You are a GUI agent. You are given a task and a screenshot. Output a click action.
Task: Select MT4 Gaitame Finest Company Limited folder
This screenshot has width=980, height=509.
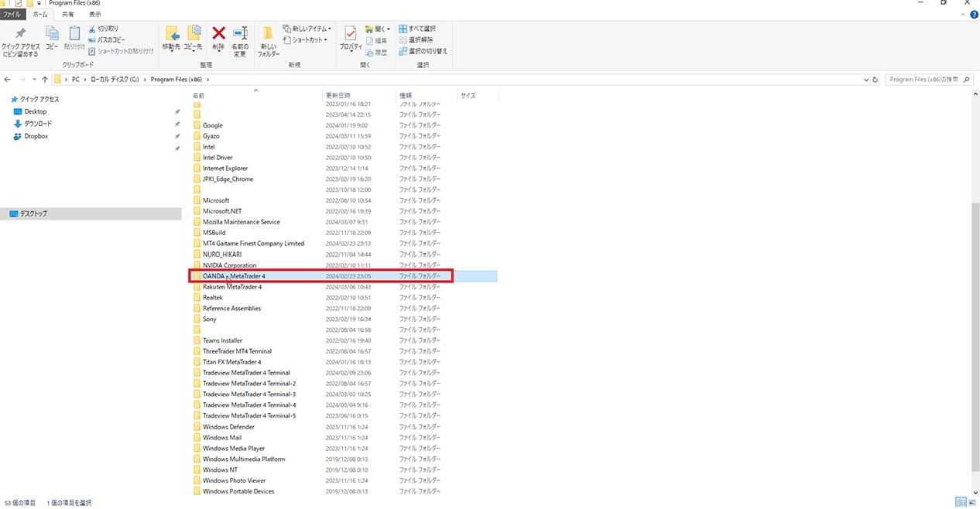[x=253, y=244]
